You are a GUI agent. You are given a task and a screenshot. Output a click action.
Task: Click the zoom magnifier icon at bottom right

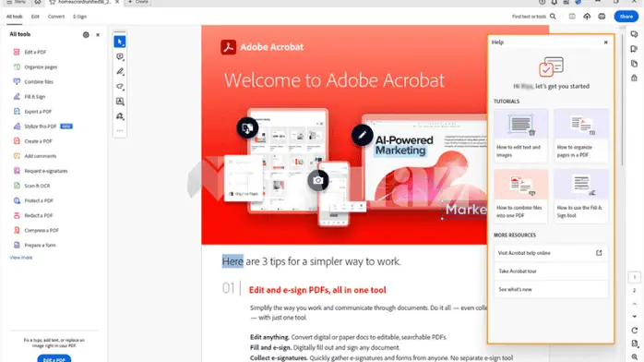pyautogui.click(x=635, y=357)
